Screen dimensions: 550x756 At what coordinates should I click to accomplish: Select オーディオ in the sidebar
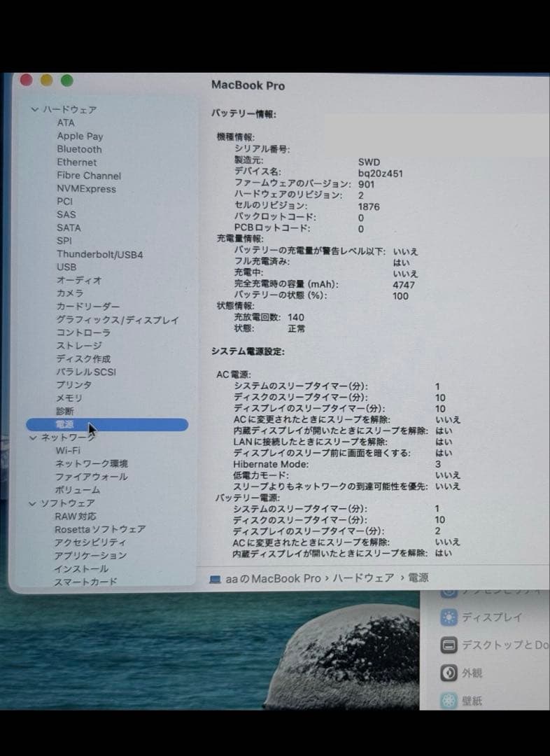[x=79, y=280]
